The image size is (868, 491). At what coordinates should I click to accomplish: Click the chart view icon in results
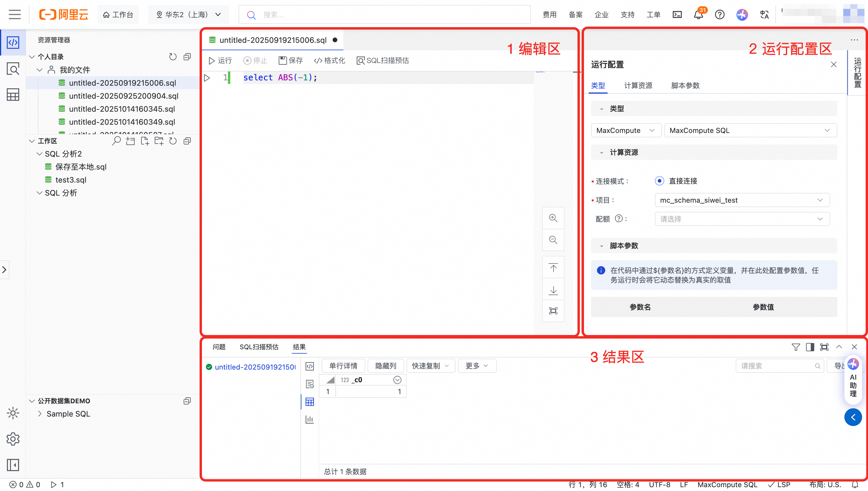point(309,419)
